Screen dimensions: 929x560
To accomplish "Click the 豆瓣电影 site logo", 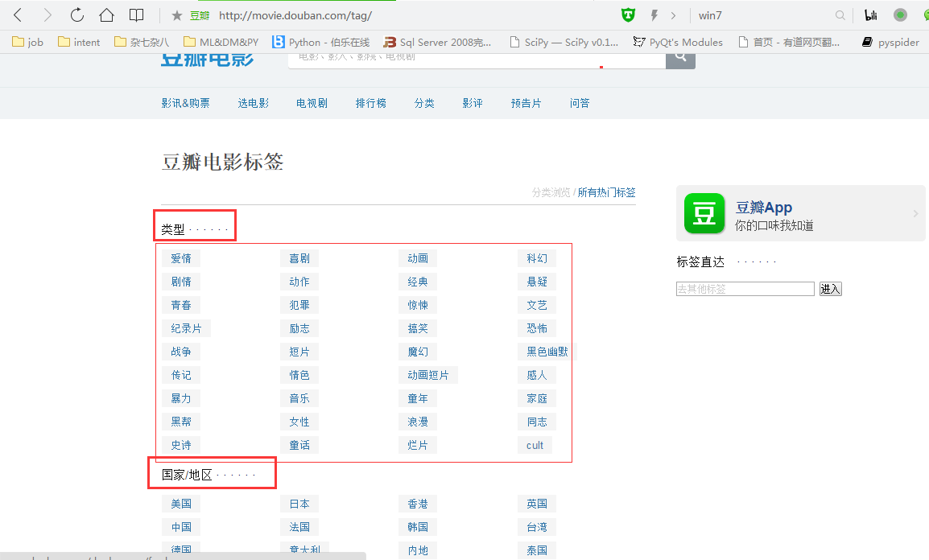I will point(208,60).
